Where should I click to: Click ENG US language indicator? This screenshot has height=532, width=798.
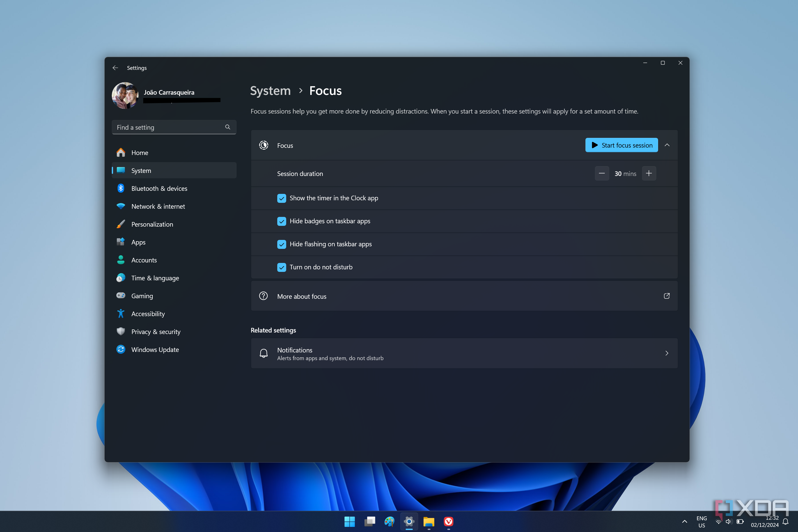click(702, 522)
